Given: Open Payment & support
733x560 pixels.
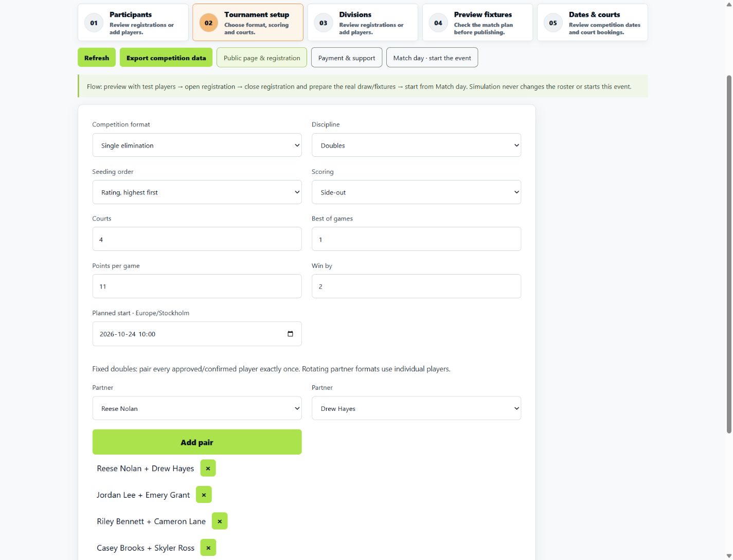Looking at the screenshot, I should pyautogui.click(x=347, y=58).
